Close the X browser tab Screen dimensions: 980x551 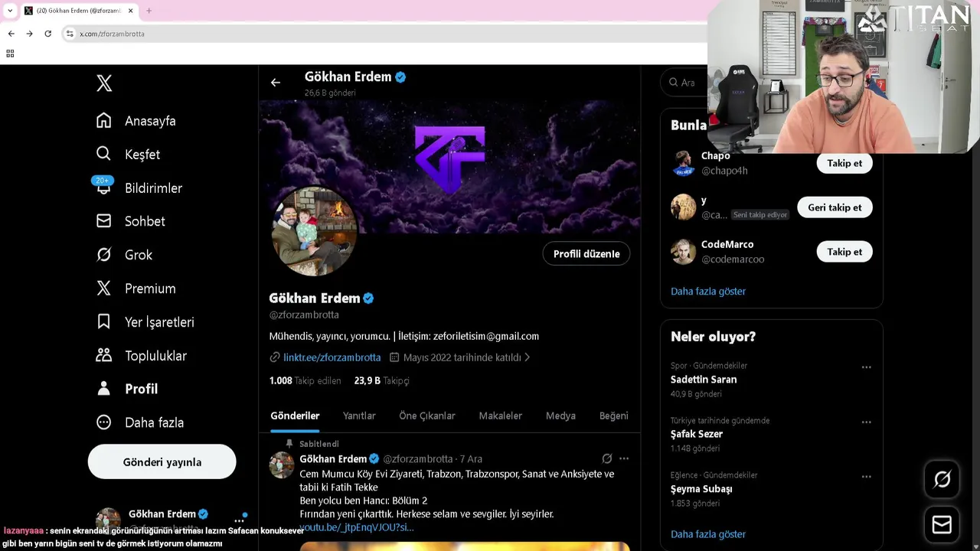tap(130, 11)
